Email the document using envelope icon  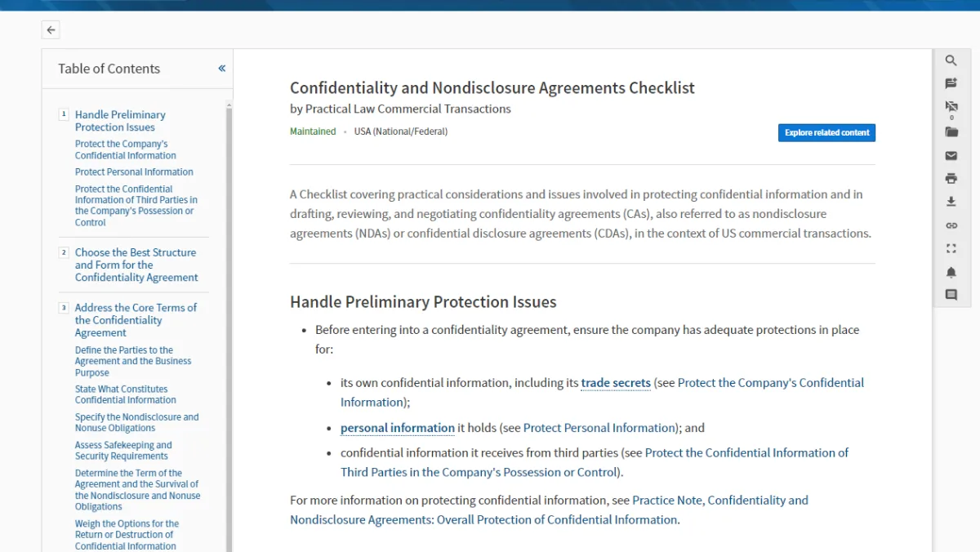951,155
